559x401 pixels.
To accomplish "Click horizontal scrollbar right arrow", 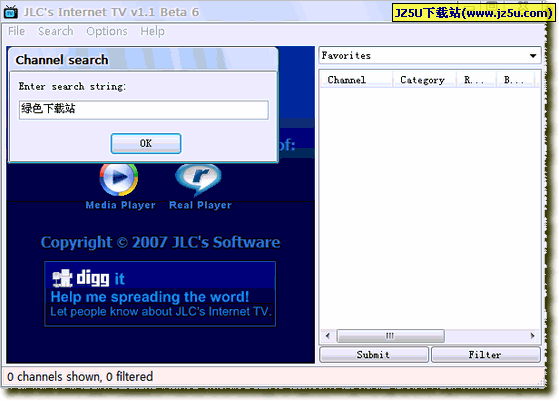I will pos(532,336).
